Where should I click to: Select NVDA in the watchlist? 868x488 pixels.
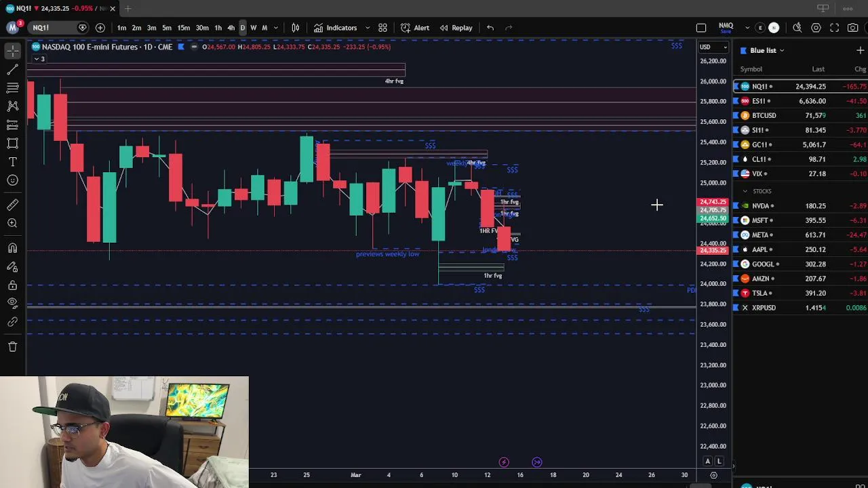coord(801,205)
